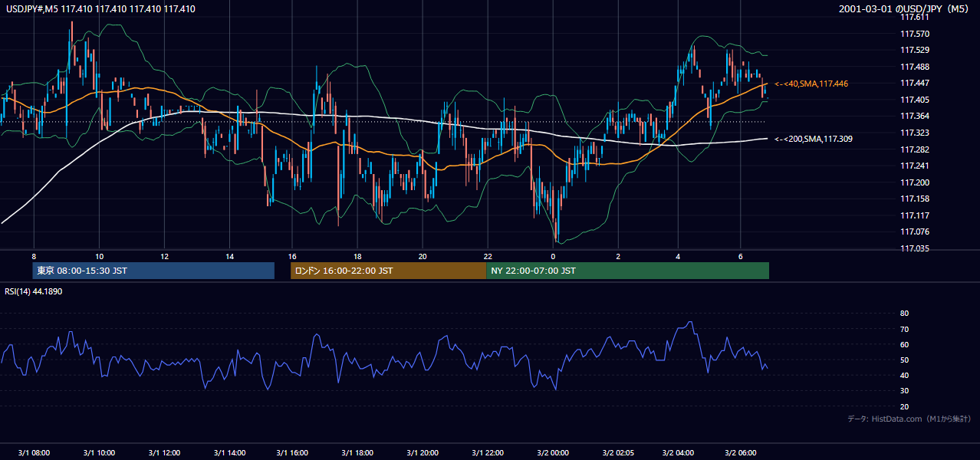This screenshot has height=460, width=980.
Task: Click RSI scale level 60
Action: [904, 344]
